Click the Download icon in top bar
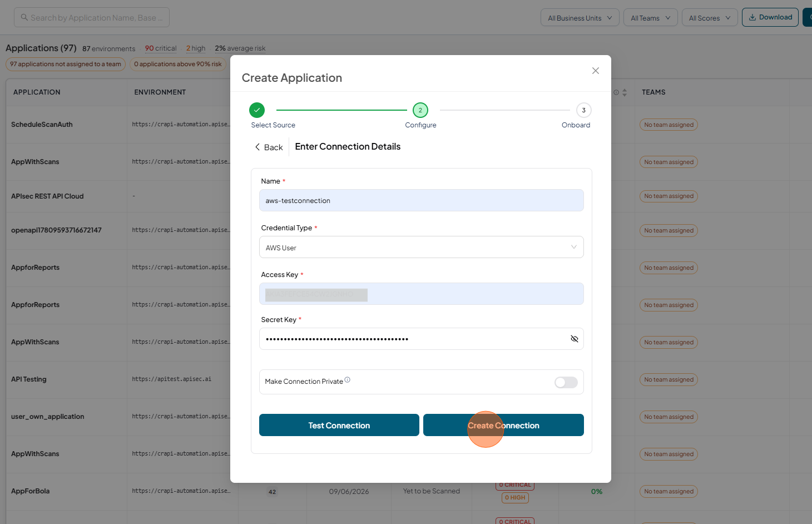This screenshot has height=524, width=812. point(752,17)
